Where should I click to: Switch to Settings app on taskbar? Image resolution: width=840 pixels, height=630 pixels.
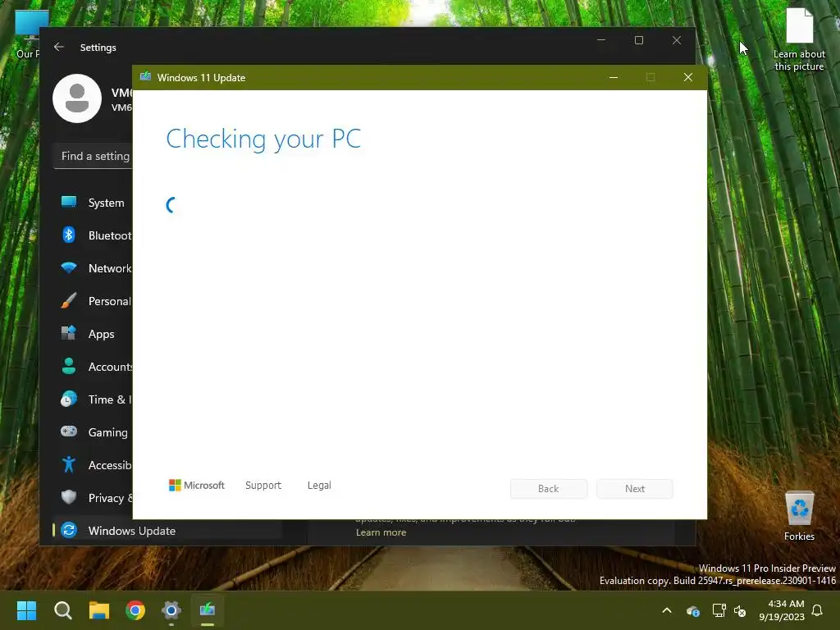(171, 610)
